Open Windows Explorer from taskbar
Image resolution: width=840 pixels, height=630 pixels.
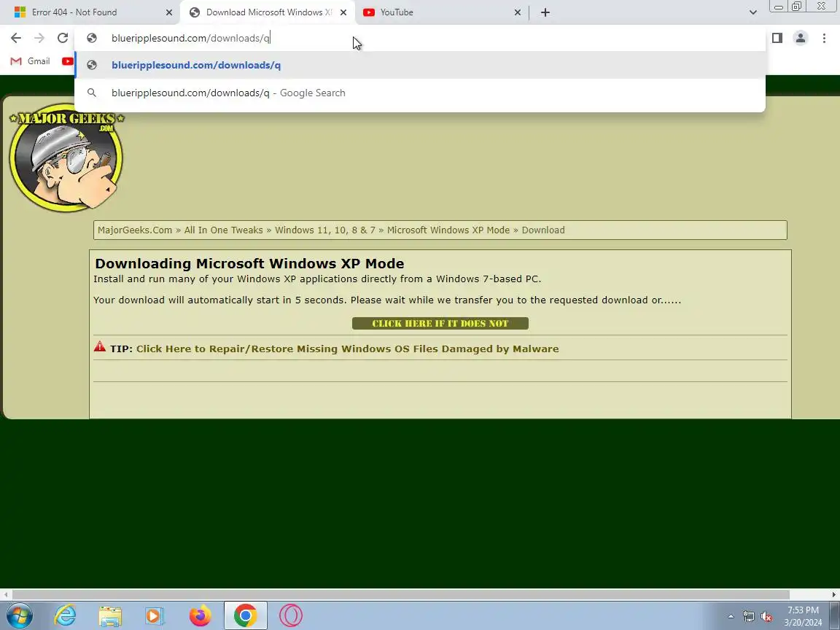click(x=110, y=615)
